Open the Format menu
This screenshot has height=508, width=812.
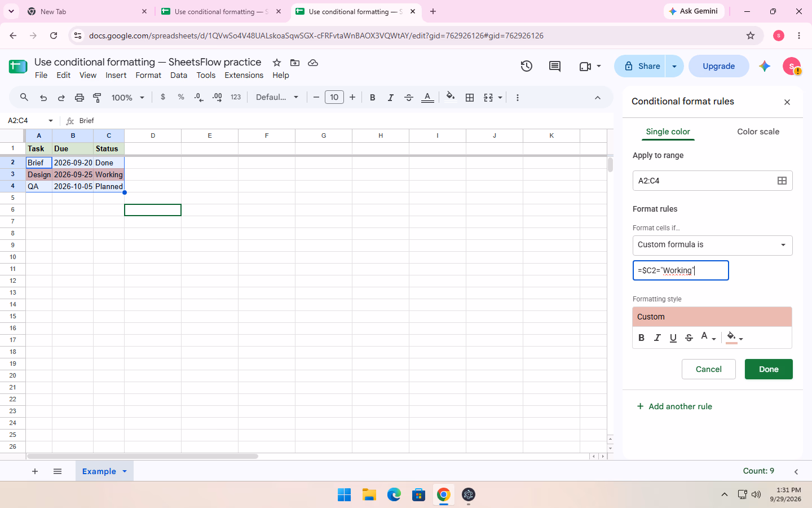pos(148,75)
